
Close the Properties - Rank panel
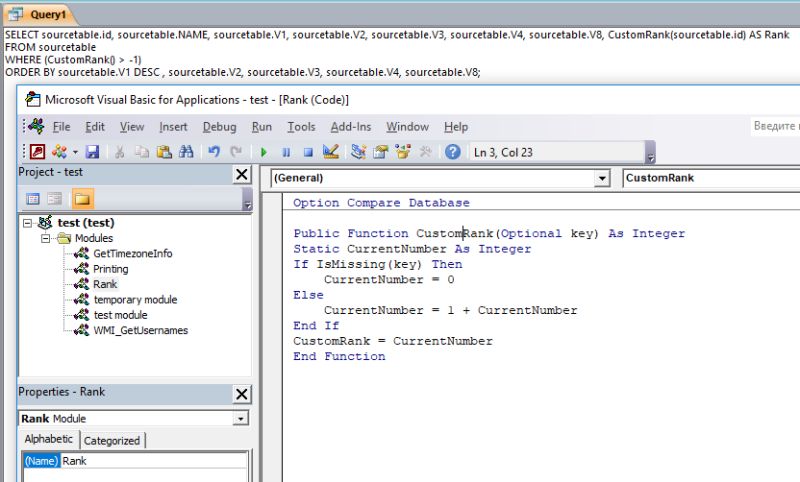coord(242,394)
